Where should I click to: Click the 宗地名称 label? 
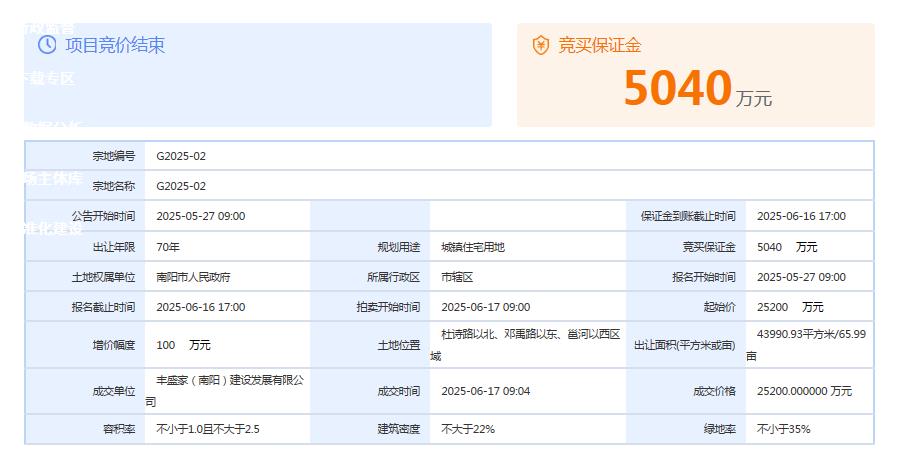[114, 186]
